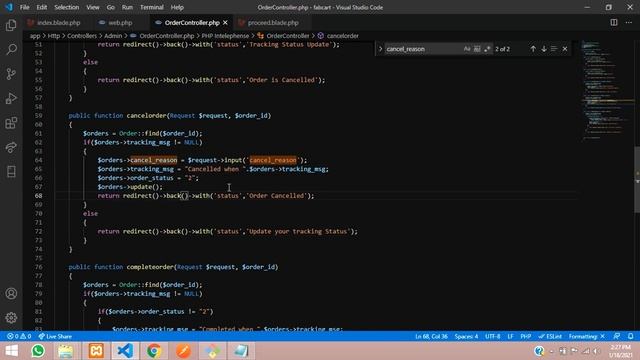Screen dimensions: 640x360
Task: Open Google Chrome from the taskbar
Action: pyautogui.click(x=154, y=351)
